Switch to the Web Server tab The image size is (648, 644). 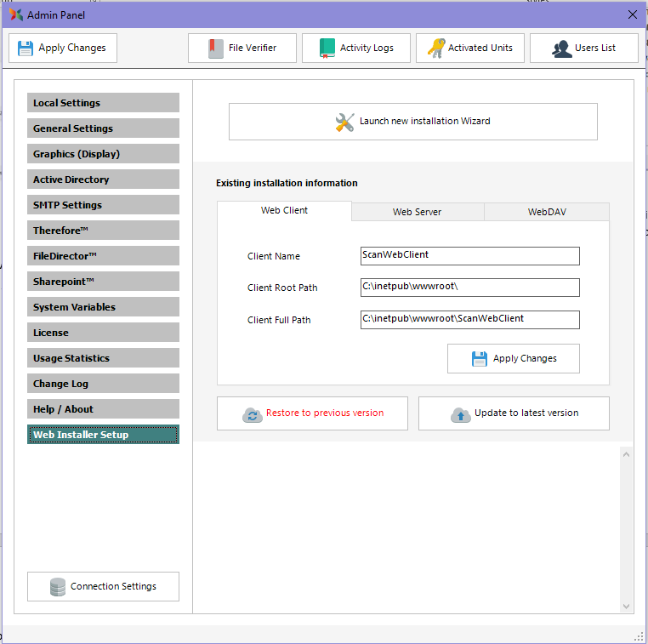tap(417, 212)
